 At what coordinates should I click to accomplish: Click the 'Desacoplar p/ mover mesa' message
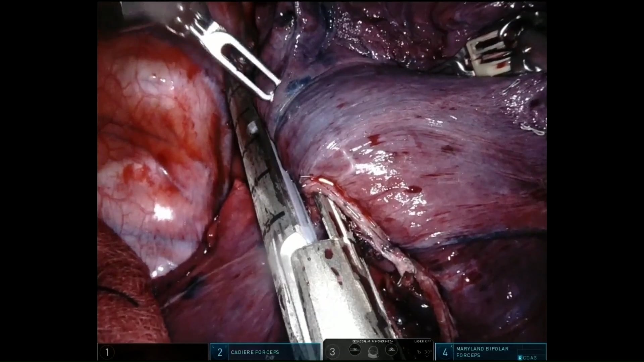pyautogui.click(x=373, y=341)
